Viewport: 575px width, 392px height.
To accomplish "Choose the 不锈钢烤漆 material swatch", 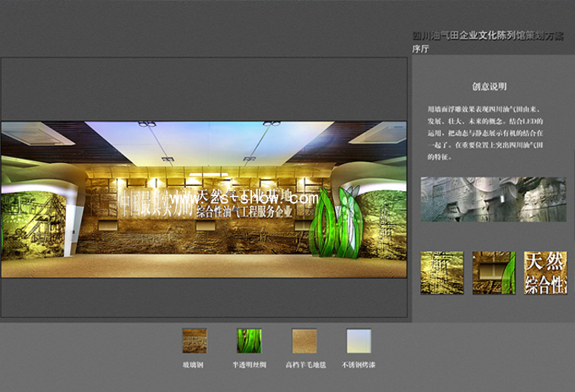I will (359, 340).
